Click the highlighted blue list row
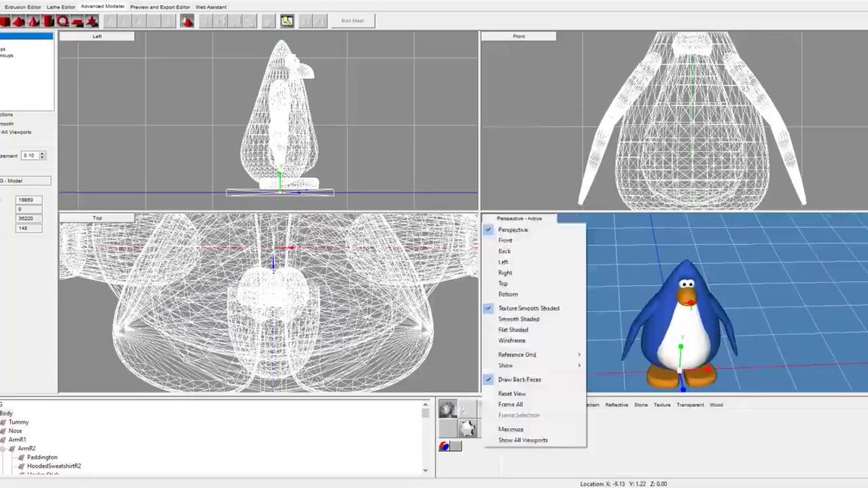This screenshot has height=488, width=868. [x=27, y=35]
